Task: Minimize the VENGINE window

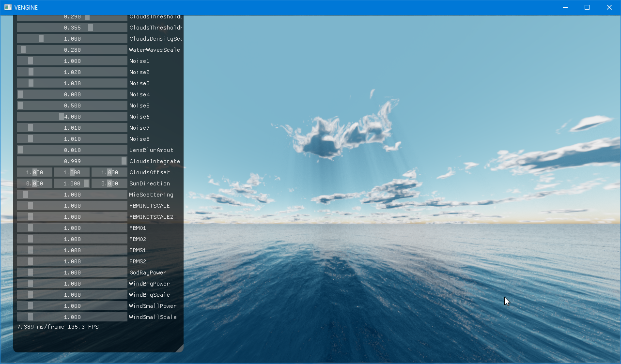Action: click(x=565, y=7)
